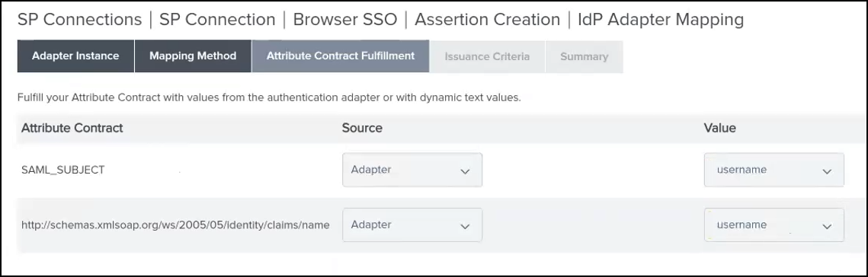Click Browser SSO in the breadcrumb title

point(345,19)
